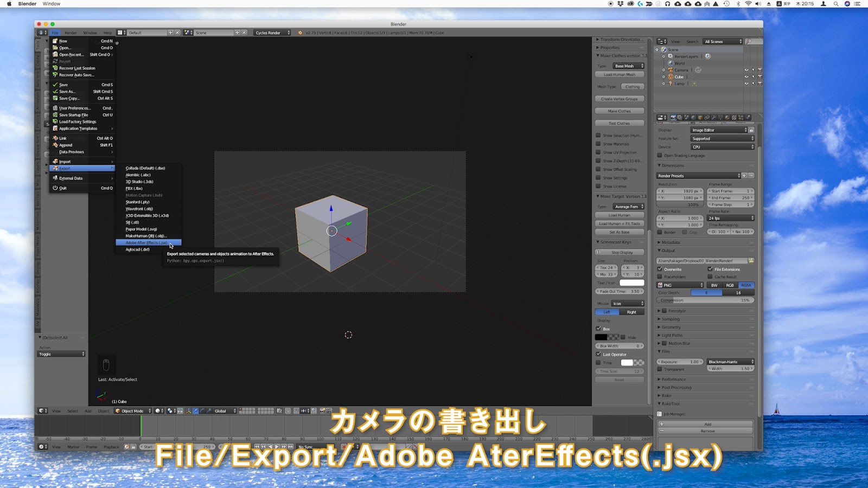Click the Make Clothes button
Viewport: 868px width, 488px height.
coord(620,111)
